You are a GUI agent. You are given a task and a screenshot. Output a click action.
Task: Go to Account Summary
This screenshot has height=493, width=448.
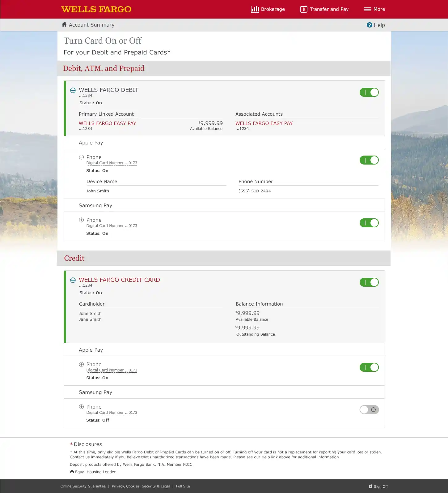point(88,25)
